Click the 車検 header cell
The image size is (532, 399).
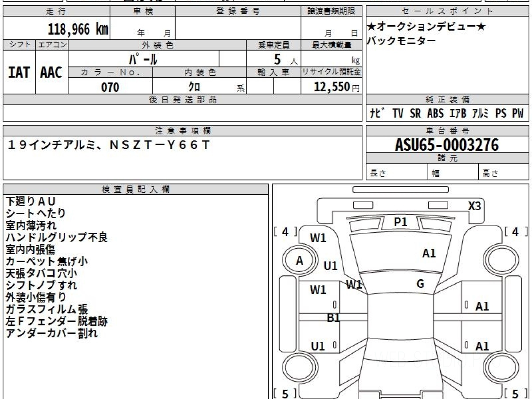(143, 12)
